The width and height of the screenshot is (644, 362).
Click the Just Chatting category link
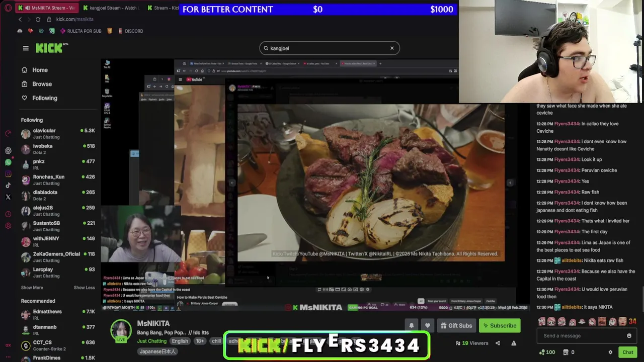(151, 341)
